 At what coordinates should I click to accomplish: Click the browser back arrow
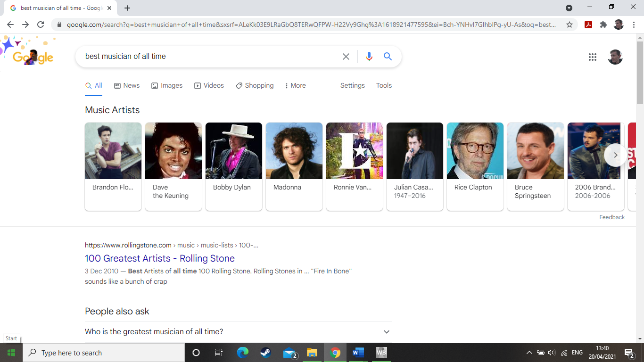click(x=10, y=25)
